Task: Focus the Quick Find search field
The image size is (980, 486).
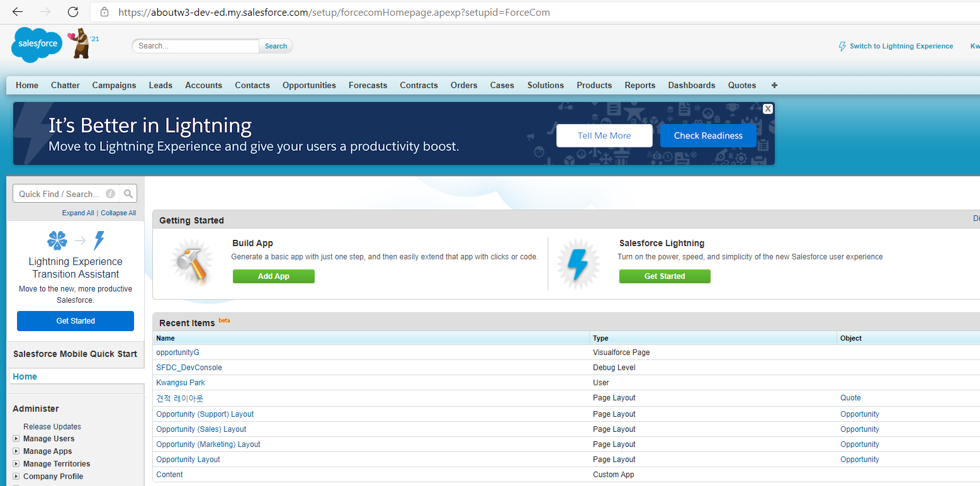Action: 66,194
